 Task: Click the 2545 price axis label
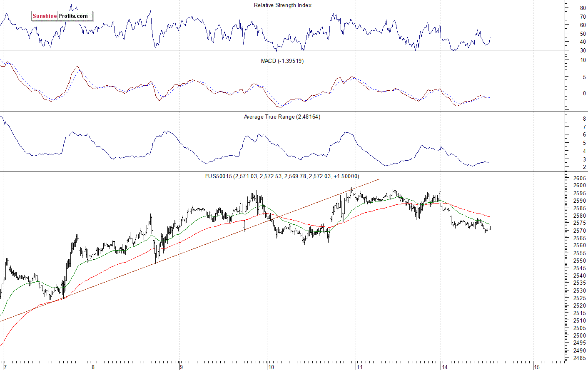[580, 268]
